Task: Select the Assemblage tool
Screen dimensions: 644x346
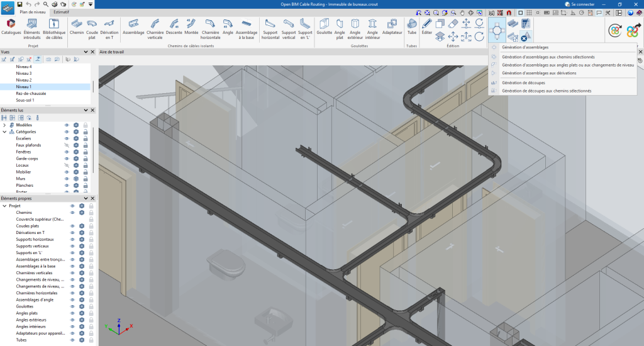Action: tap(133, 28)
